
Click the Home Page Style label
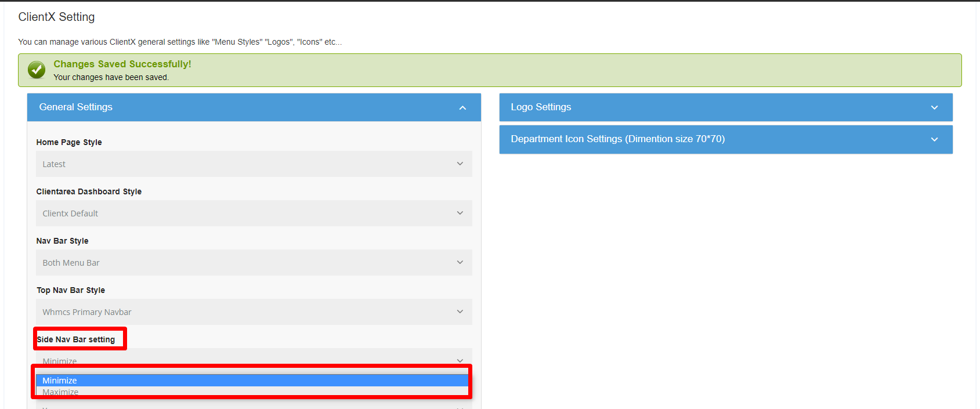click(x=69, y=142)
